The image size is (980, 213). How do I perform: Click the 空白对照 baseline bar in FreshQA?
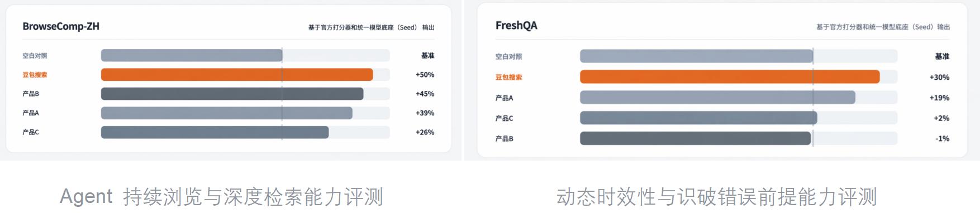coord(697,56)
